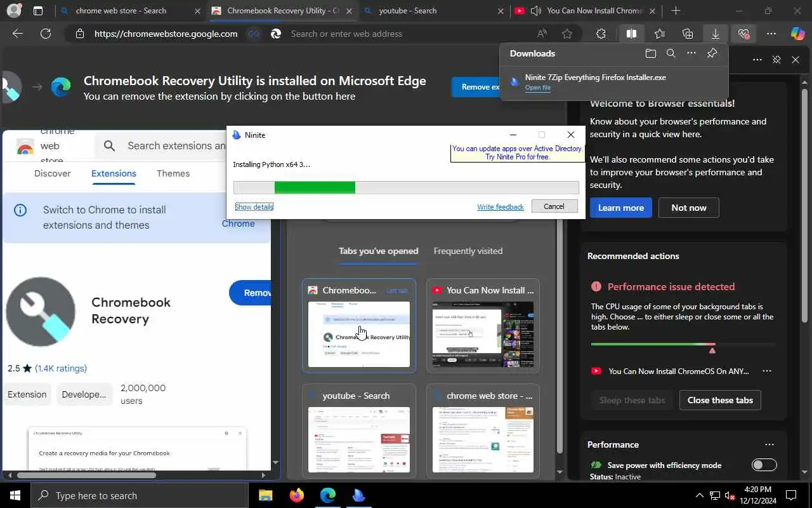Open the Collections icon
This screenshot has width=812, height=508.
688,34
